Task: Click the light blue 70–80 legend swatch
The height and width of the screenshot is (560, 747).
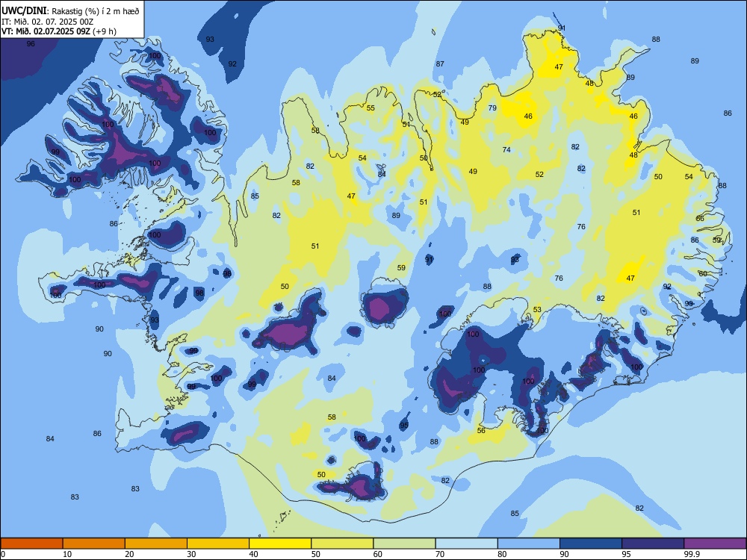Action: coord(466,544)
